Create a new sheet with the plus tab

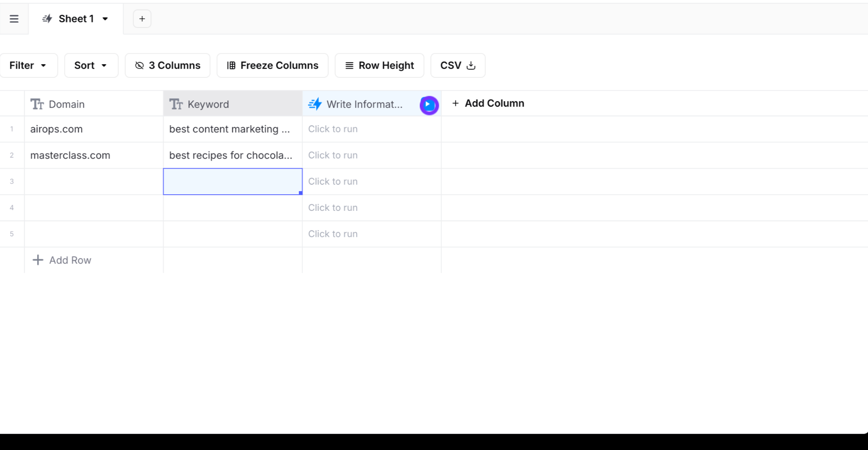coord(142,19)
